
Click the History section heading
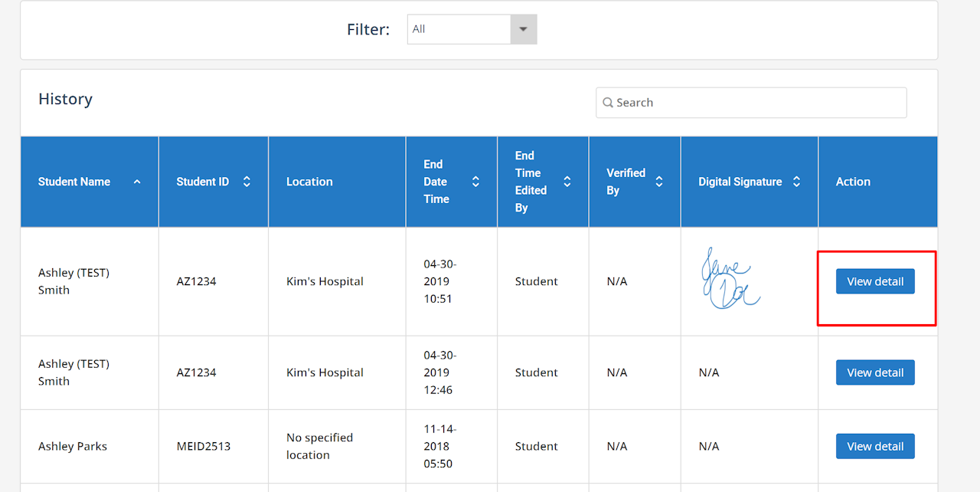pos(65,99)
